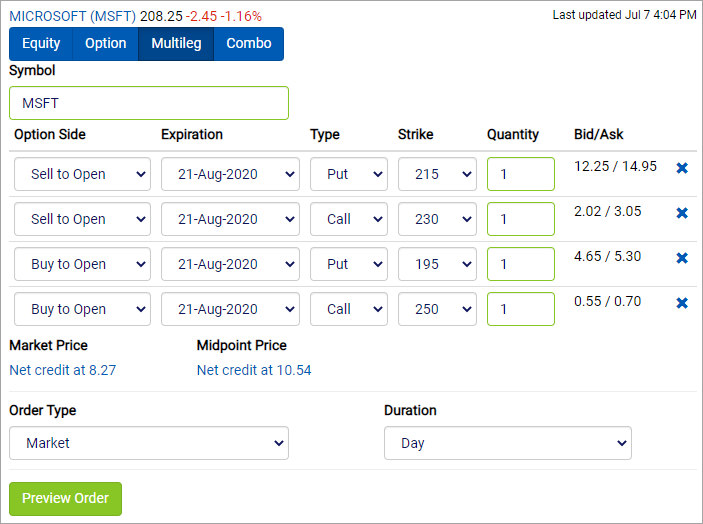
Task: Click the Net credit at 8.27 market price link
Action: [x=63, y=370]
